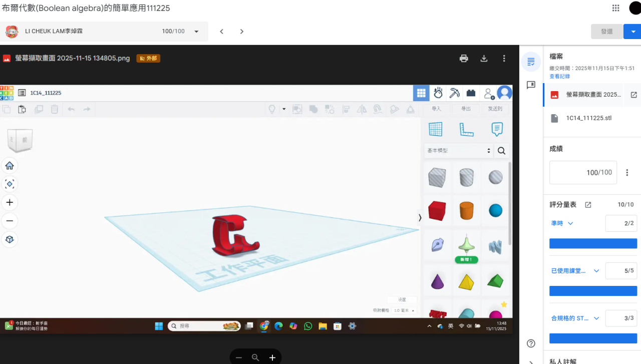Click the 發還 return button
The image size is (641, 364).
tap(606, 32)
